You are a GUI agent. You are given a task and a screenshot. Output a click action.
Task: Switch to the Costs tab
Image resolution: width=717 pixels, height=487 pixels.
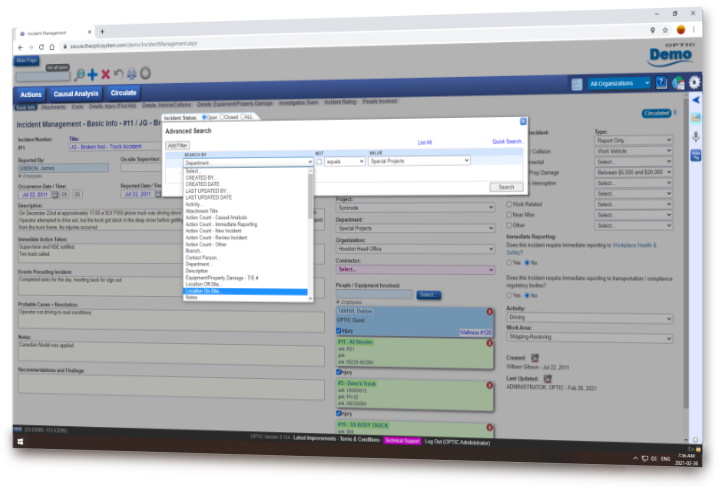pos(77,107)
